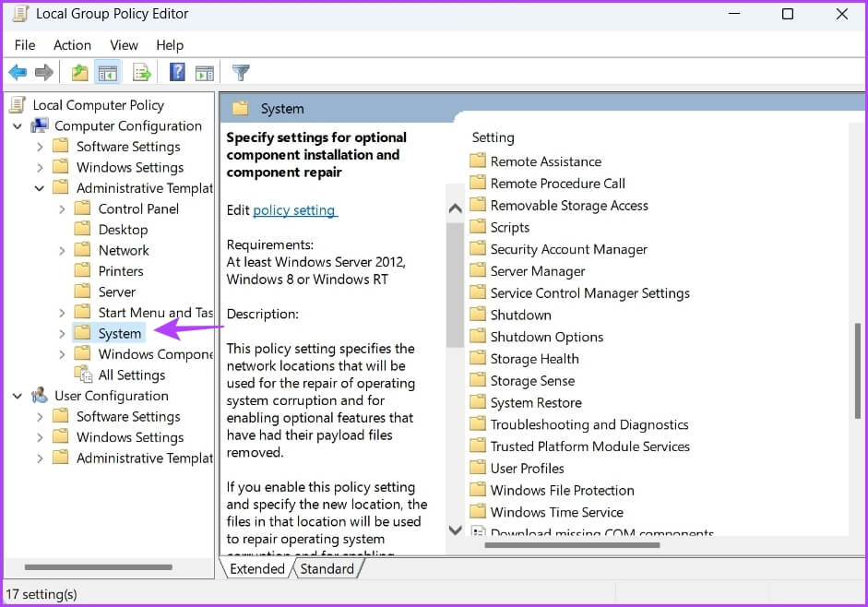Select Removable Storage Access in list
The image size is (868, 607).
569,205
